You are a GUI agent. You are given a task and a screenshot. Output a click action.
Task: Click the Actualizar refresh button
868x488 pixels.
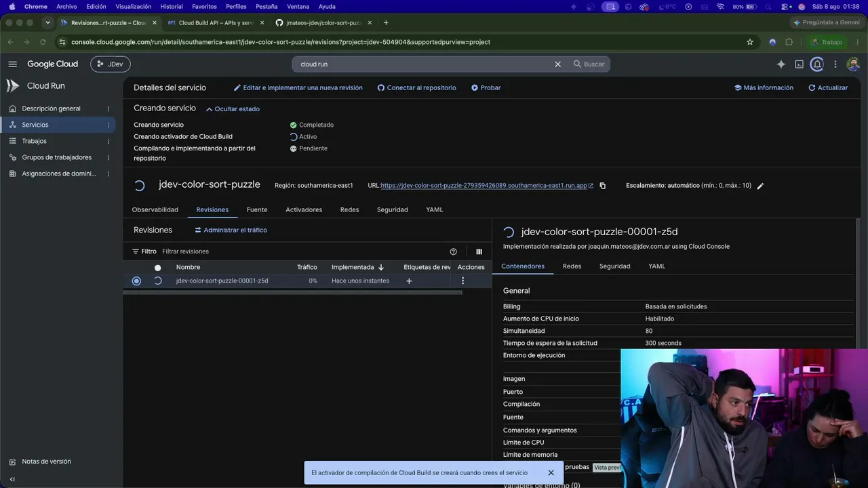tap(828, 88)
